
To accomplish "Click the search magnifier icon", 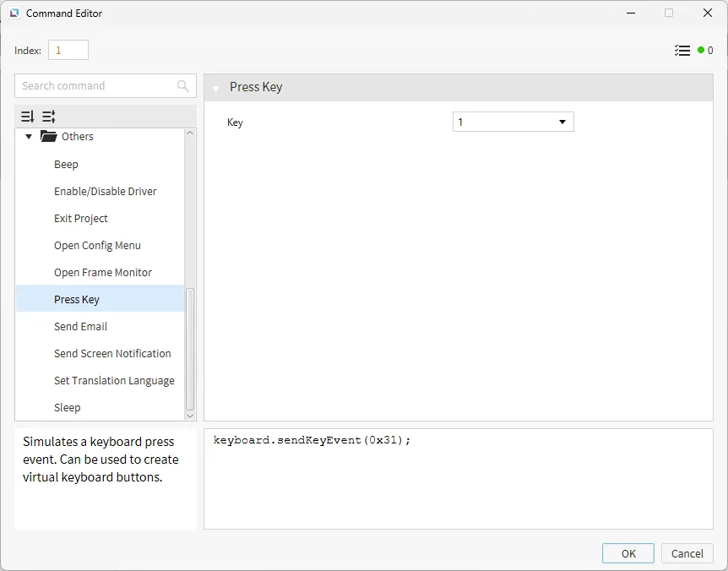I will [183, 86].
